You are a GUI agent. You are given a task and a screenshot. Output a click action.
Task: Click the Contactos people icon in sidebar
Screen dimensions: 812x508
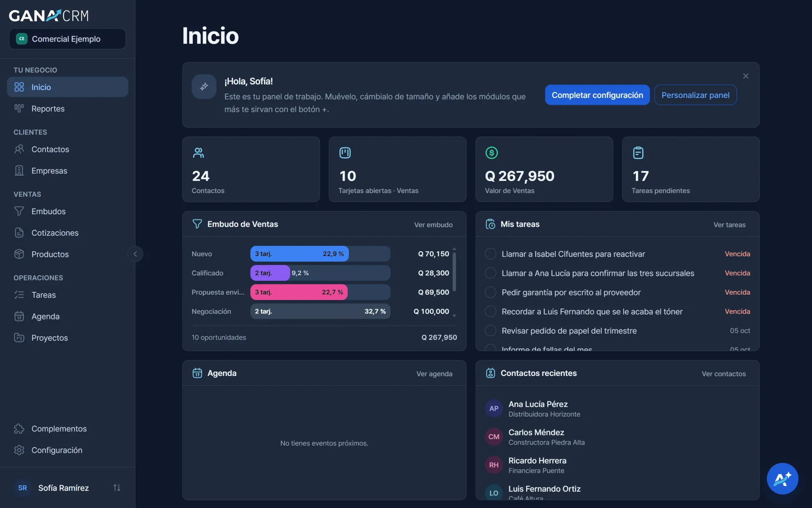point(19,149)
